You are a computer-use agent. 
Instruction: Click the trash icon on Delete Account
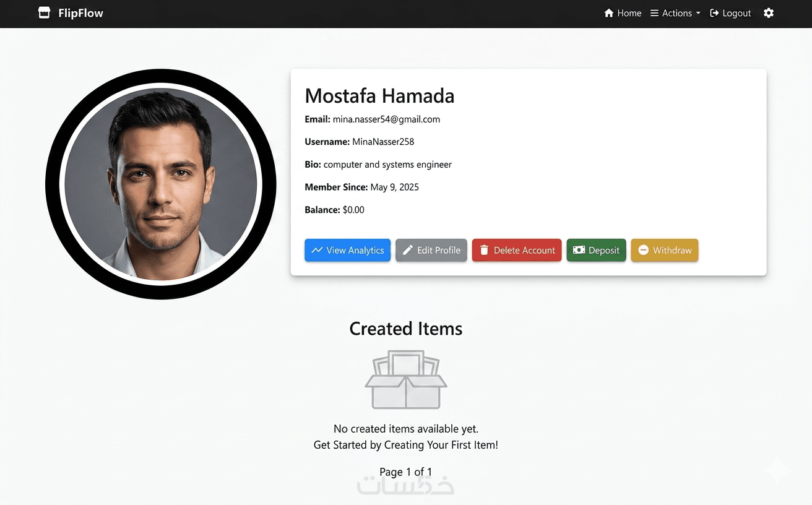(x=484, y=250)
